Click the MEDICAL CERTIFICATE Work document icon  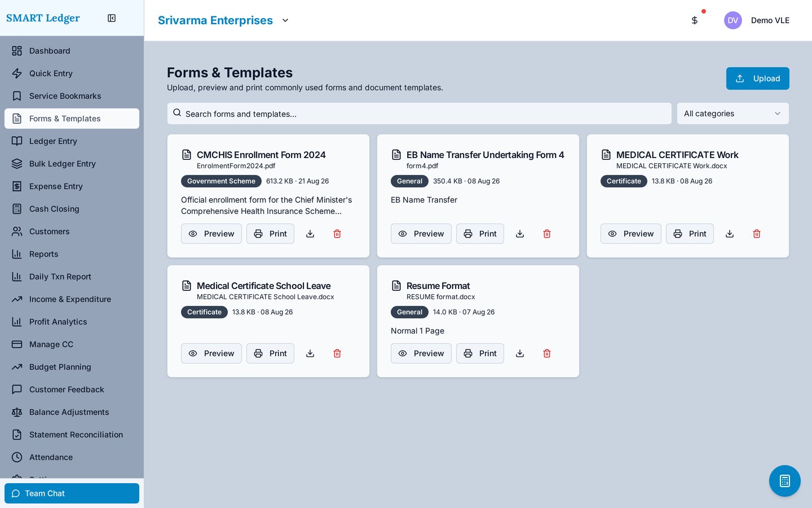[x=606, y=155]
